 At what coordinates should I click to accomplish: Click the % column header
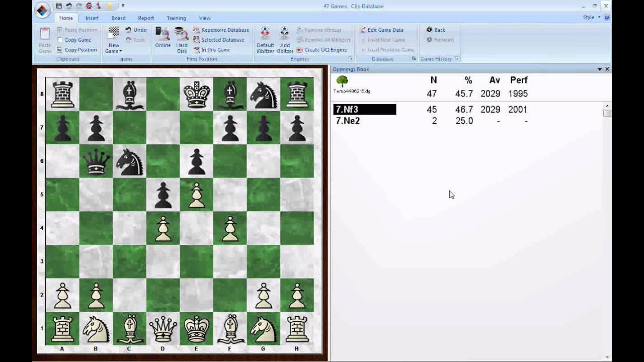[468, 80]
